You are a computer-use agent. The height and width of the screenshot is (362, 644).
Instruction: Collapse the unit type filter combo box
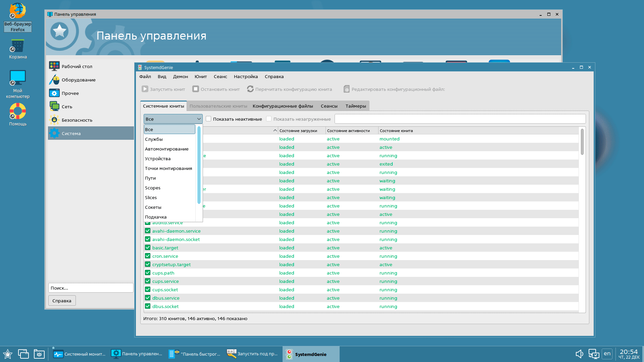click(173, 119)
